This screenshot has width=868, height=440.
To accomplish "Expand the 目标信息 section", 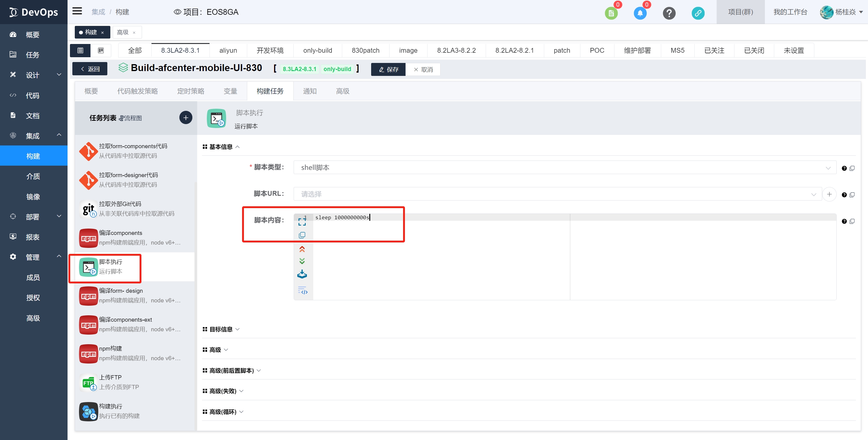I will [x=221, y=329].
